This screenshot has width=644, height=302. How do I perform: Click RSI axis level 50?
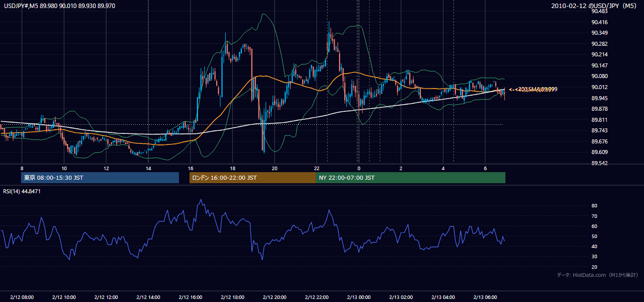pos(594,236)
